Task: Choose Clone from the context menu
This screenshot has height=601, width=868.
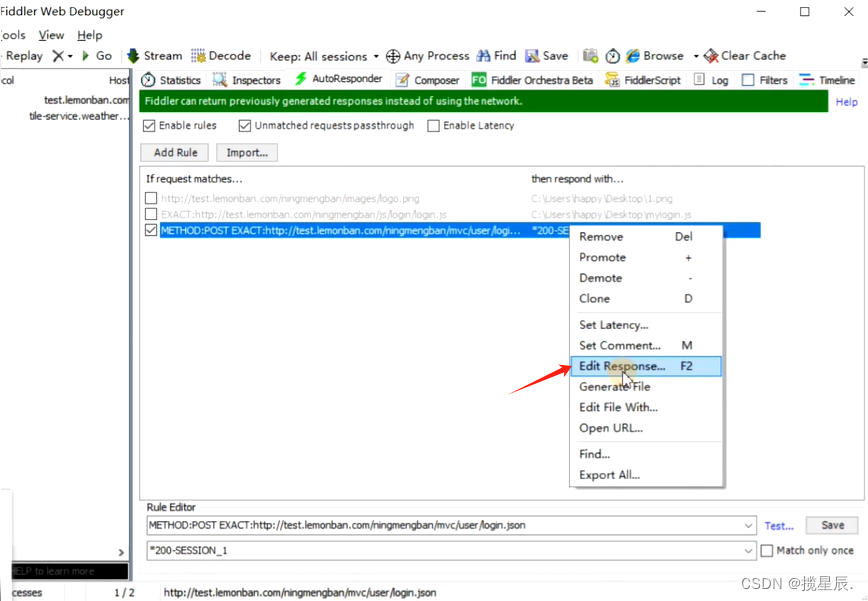Action: (646, 299)
